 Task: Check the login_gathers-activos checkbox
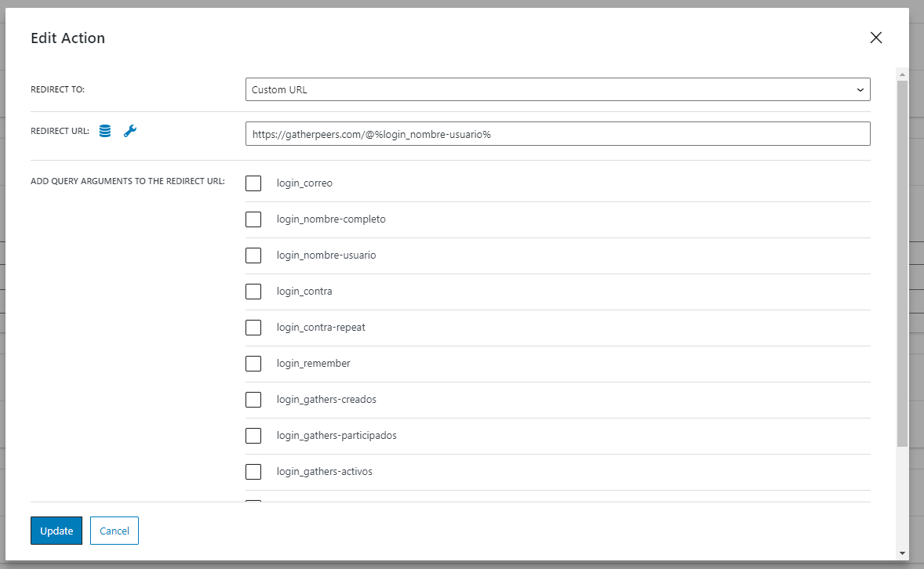(x=253, y=471)
